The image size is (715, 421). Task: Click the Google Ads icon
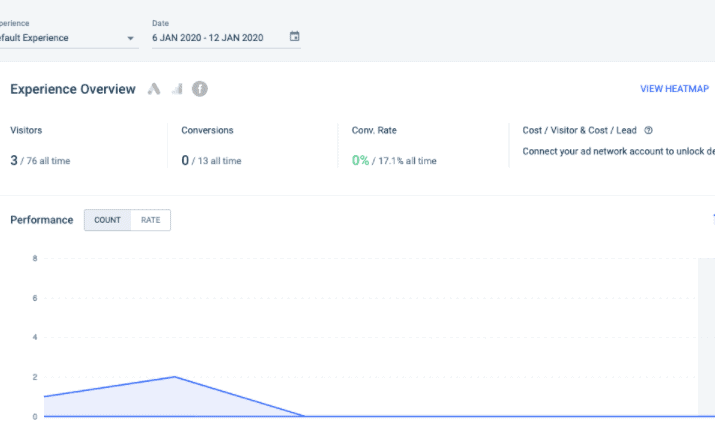pyautogui.click(x=154, y=89)
